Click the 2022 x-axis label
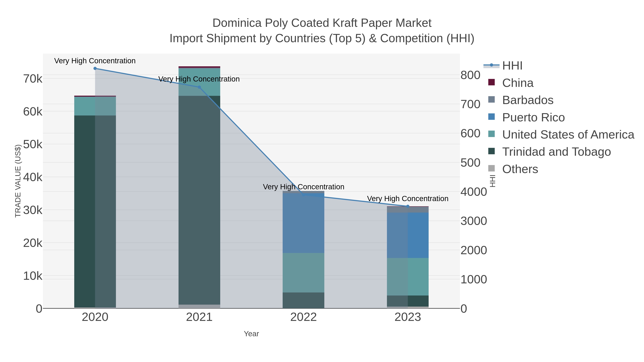This screenshot has height=362, width=644. point(304,317)
